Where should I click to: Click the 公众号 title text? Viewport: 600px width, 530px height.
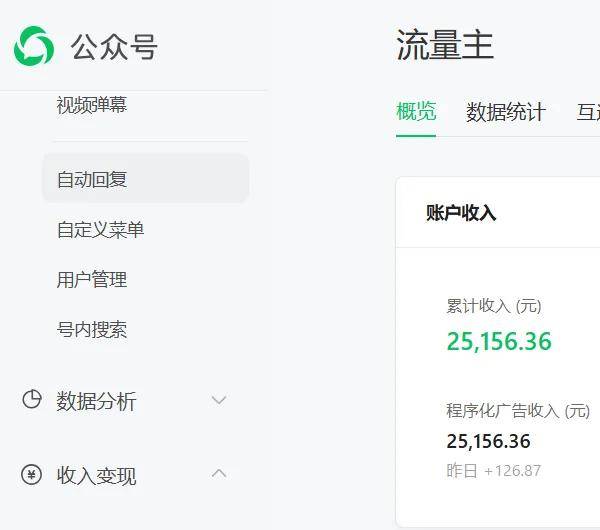pyautogui.click(x=114, y=47)
